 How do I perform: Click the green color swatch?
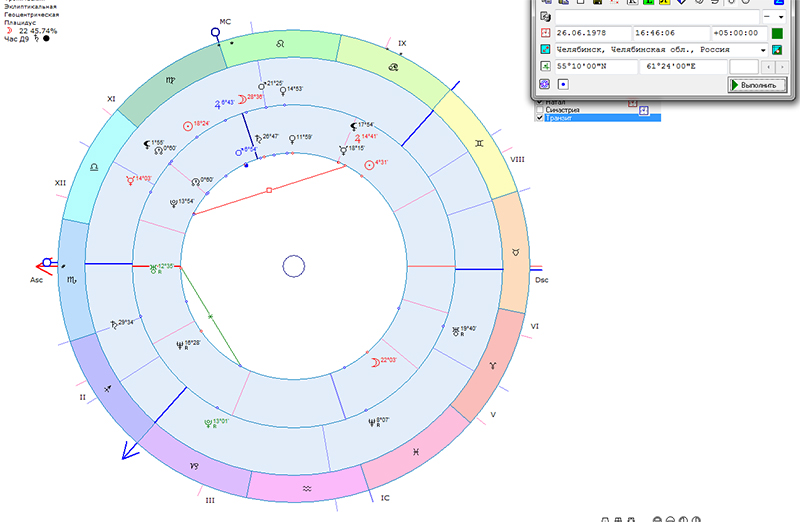pos(777,33)
